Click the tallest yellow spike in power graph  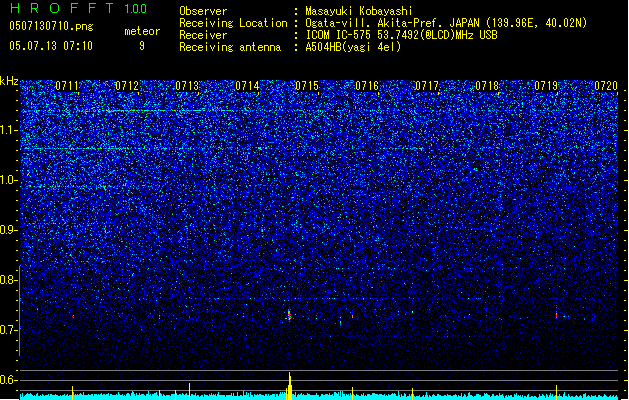290,386
